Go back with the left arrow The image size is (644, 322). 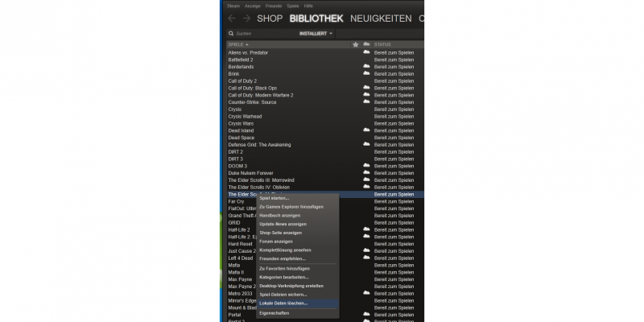[232, 19]
